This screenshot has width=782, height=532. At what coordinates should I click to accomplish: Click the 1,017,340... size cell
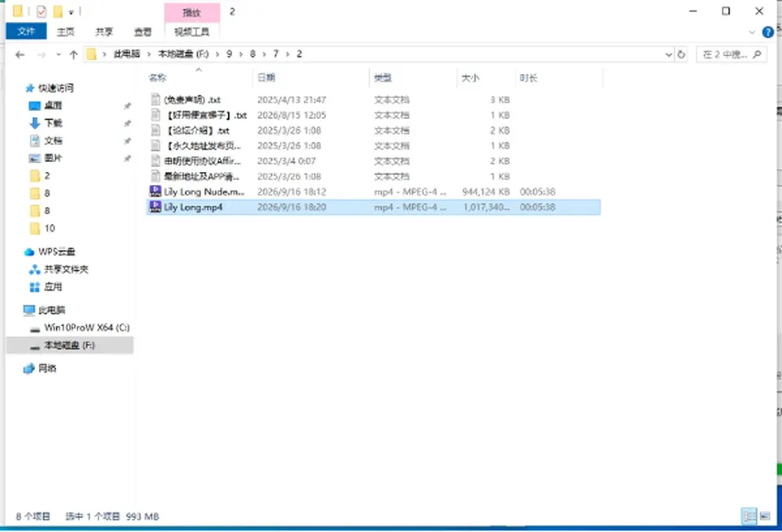click(x=486, y=207)
